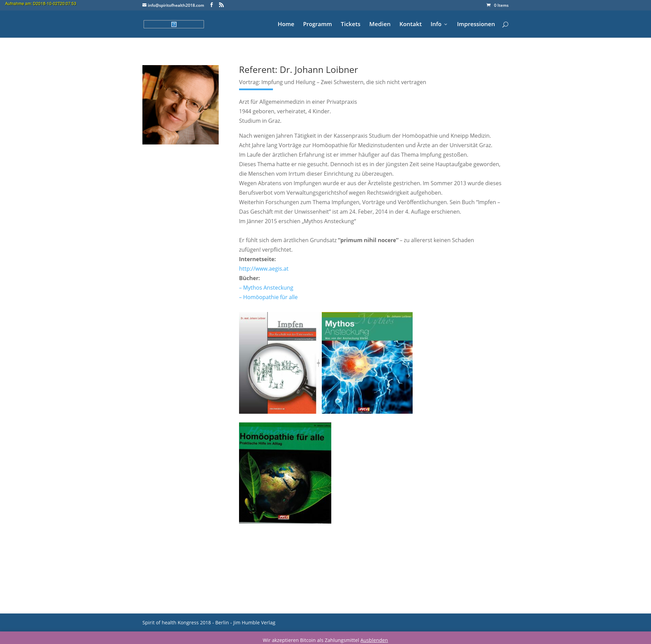The width and height of the screenshot is (651, 644).
Task: Follow the Homöopathie für alle link
Action: coord(268,297)
